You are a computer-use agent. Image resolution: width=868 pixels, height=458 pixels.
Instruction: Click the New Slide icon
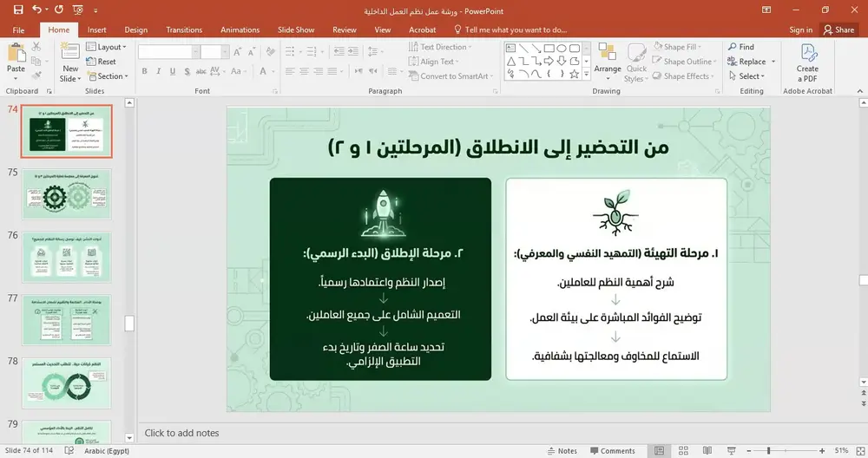pyautogui.click(x=70, y=51)
